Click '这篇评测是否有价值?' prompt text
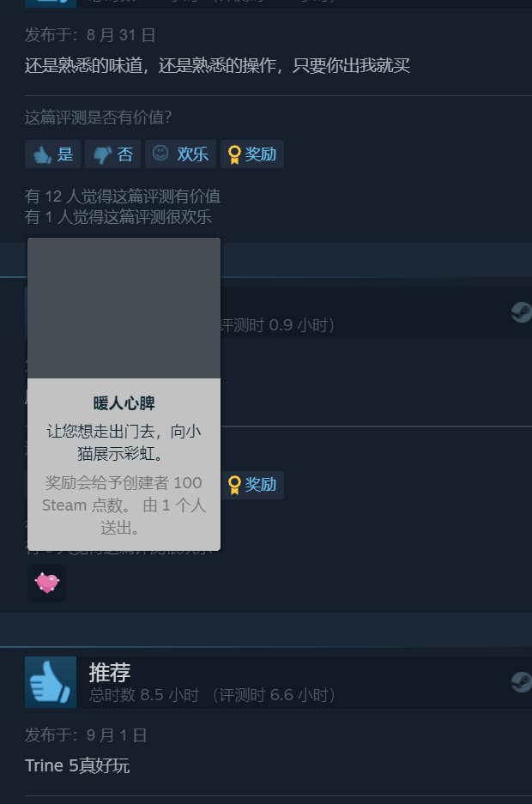Viewport: 532px width, 804px height. click(x=99, y=118)
